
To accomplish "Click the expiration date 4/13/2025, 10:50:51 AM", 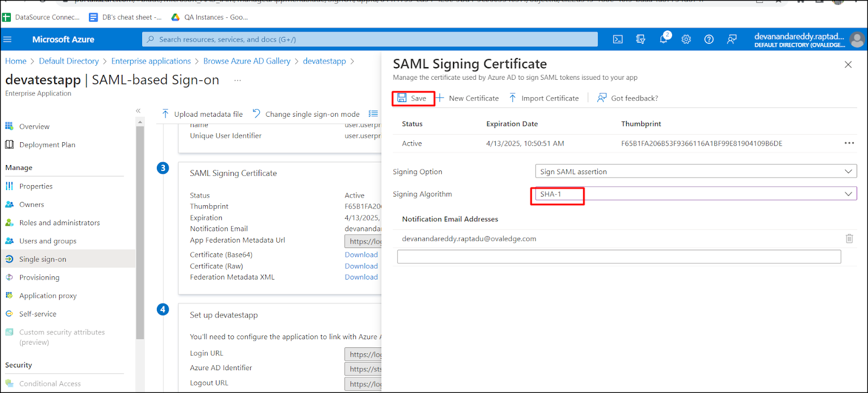I will coord(525,143).
